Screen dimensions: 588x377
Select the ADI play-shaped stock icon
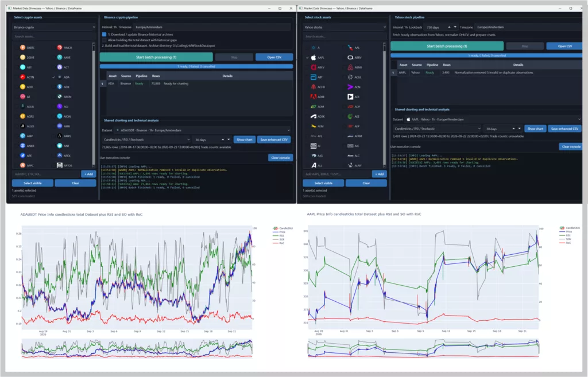pyautogui.click(x=350, y=96)
